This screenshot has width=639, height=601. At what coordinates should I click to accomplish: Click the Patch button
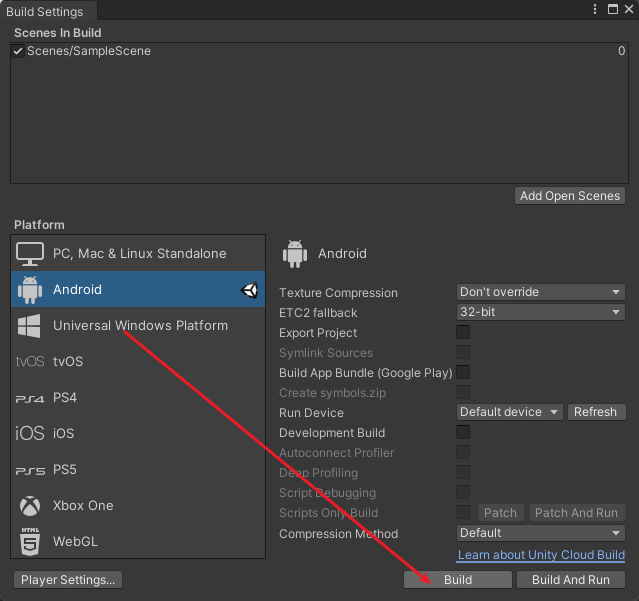500,513
